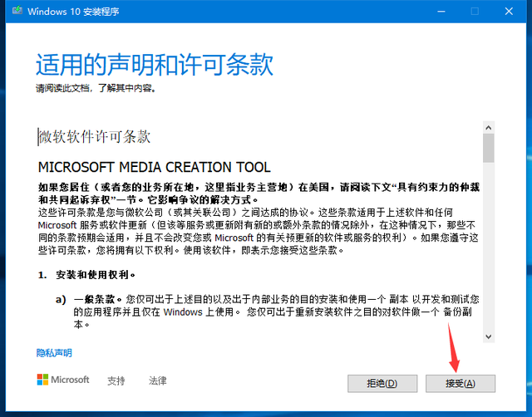Click the Windows 10 setup title bar icon
Viewport: 532px width, 417px height.
click(x=17, y=11)
